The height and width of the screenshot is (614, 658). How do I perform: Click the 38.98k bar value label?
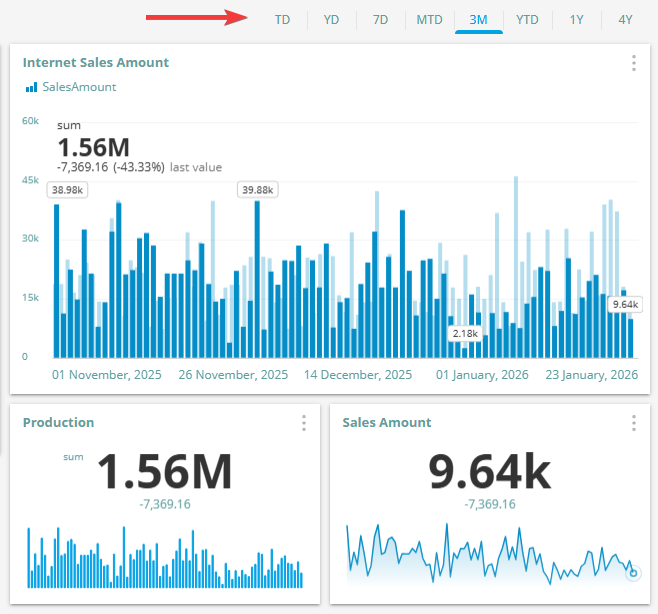pyautogui.click(x=68, y=189)
